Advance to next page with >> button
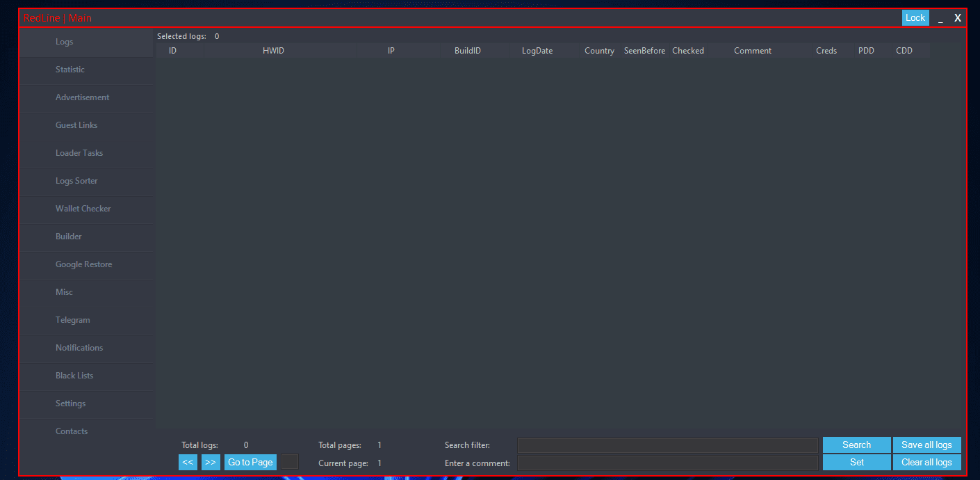 point(211,462)
